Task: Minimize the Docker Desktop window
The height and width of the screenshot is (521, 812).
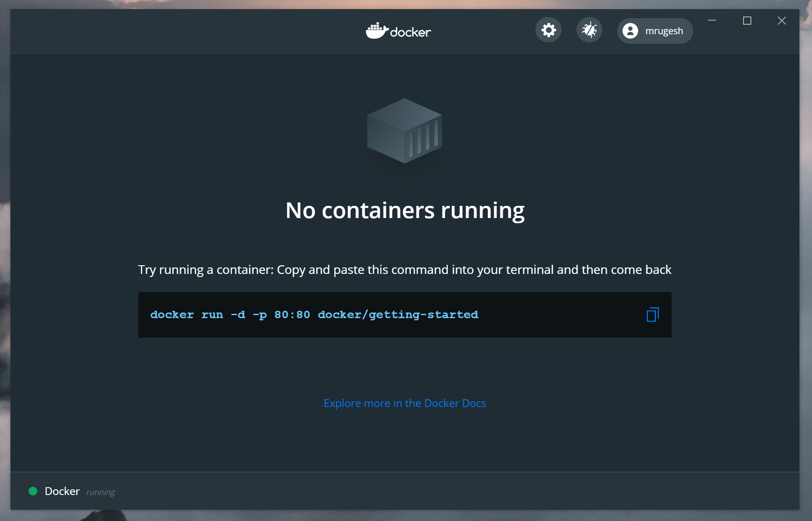Action: [x=712, y=20]
